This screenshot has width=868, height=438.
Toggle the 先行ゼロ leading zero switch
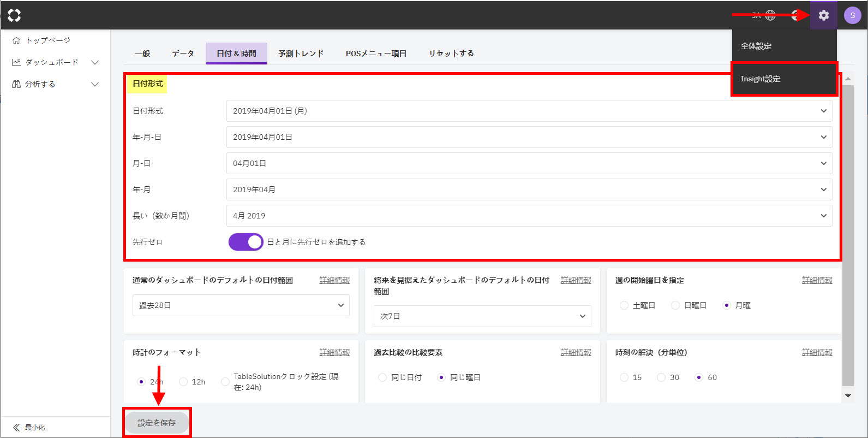246,242
